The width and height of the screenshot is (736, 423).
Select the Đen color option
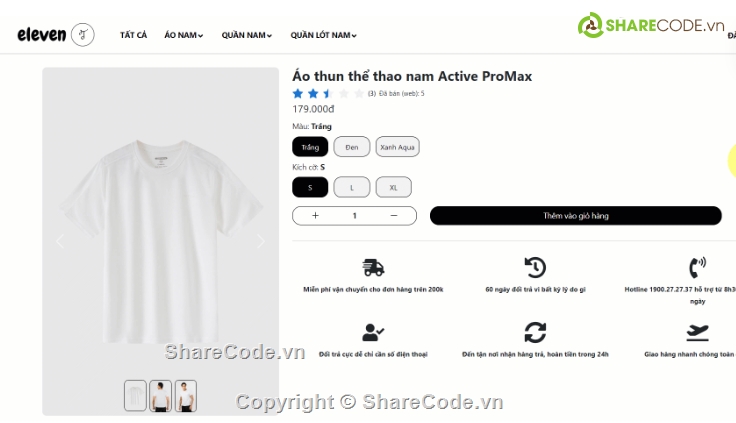(x=352, y=147)
